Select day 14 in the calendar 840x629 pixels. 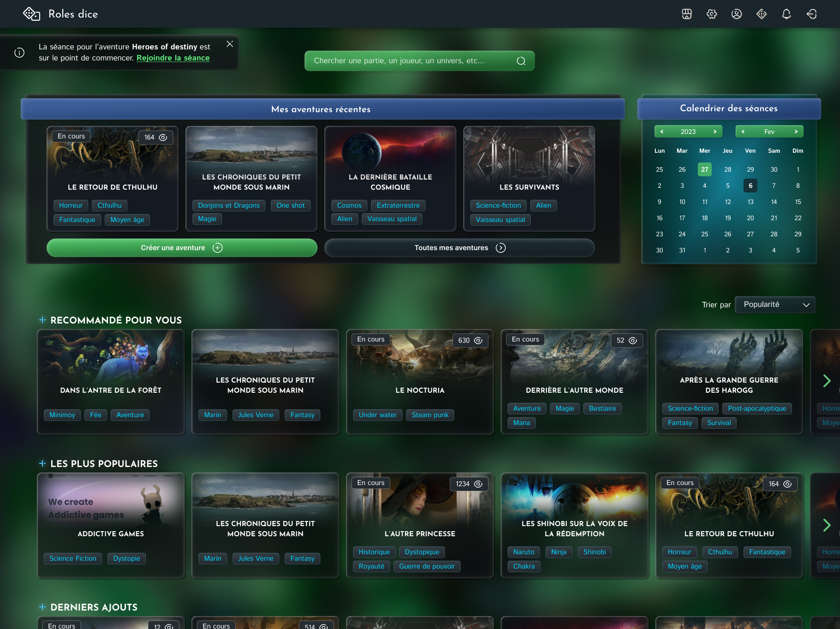[x=774, y=202]
